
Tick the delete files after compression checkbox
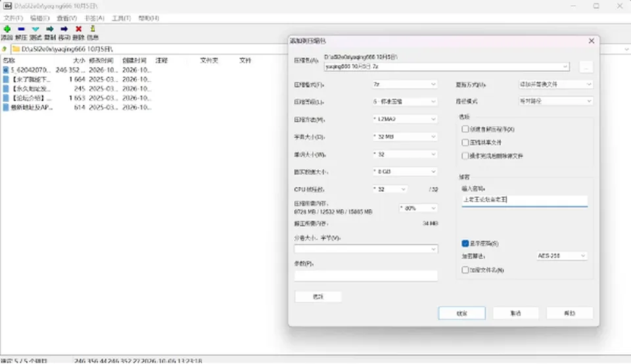[465, 156]
